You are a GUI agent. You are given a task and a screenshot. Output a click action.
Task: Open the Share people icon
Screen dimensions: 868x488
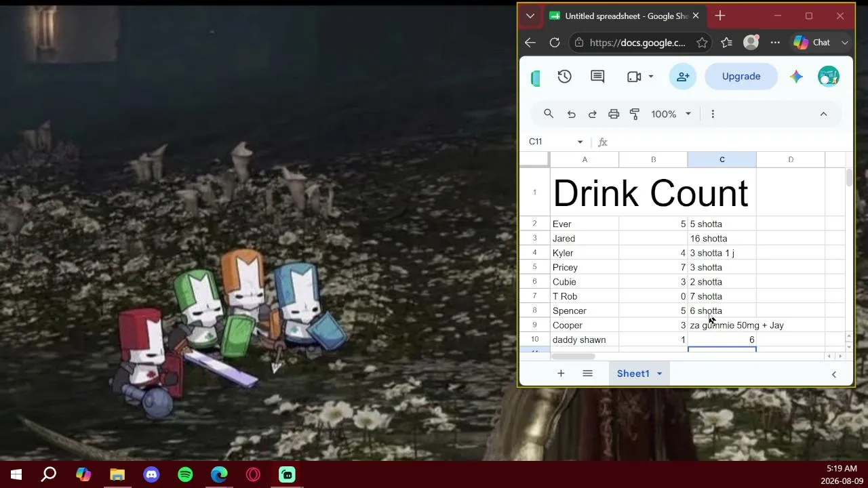point(683,77)
